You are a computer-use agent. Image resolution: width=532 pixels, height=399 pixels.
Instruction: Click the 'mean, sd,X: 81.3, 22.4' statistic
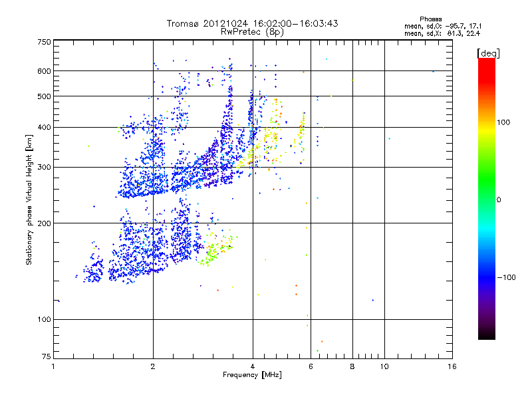point(442,33)
